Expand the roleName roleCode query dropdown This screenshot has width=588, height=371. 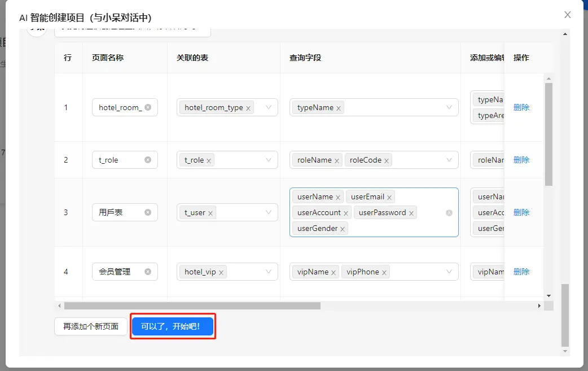(449, 160)
